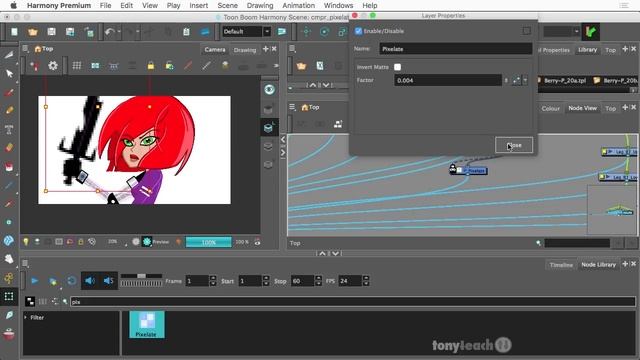Open the Node View hamburger menu
This screenshot has width=640, height=360.
click(x=292, y=107)
